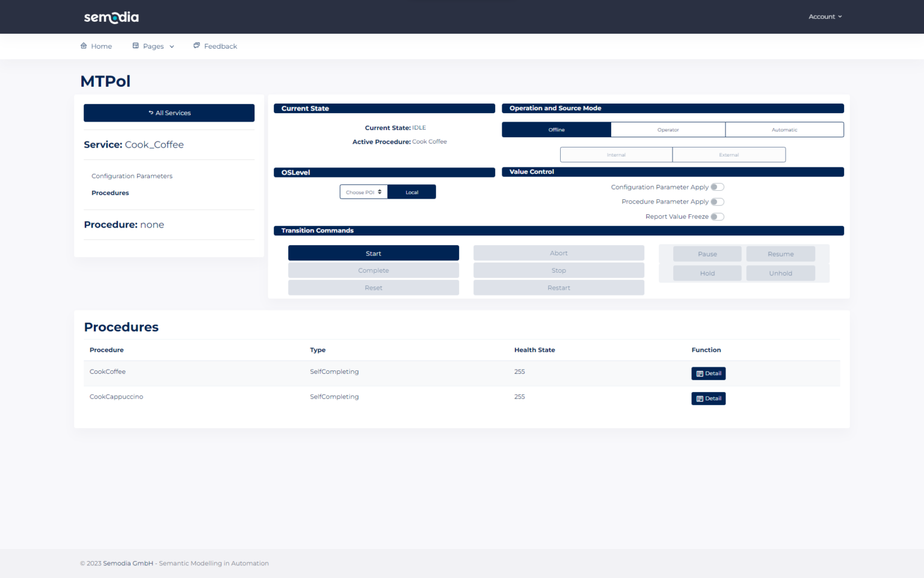Viewport: 924px width, 578px height.
Task: Open Detail for the CookCoffee procedure
Action: pos(708,373)
